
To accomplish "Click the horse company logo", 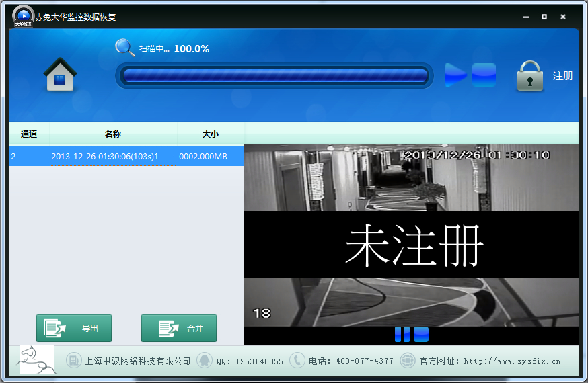I will [x=36, y=360].
